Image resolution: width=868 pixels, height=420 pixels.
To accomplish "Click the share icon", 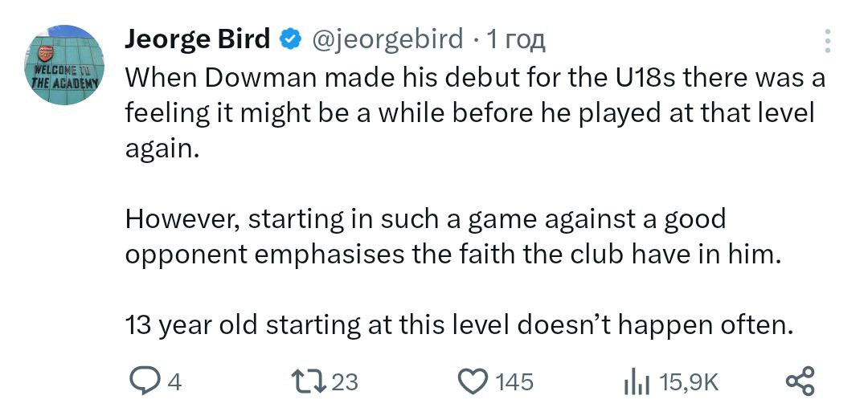I will [800, 381].
